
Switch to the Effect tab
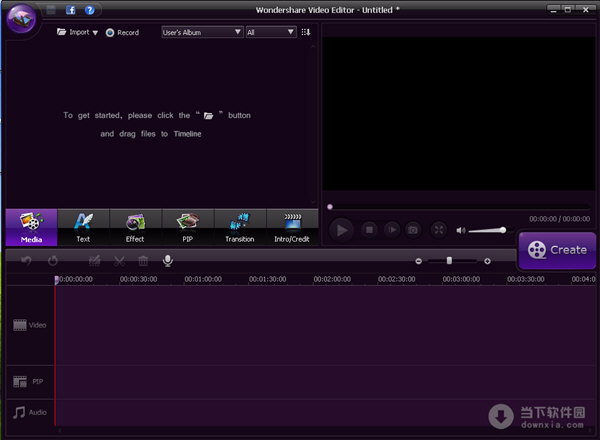pos(135,227)
